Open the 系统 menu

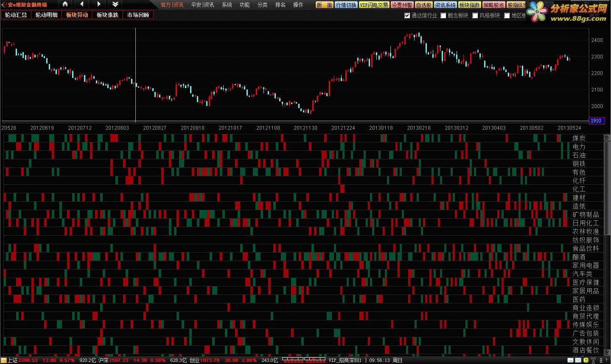point(227,5)
